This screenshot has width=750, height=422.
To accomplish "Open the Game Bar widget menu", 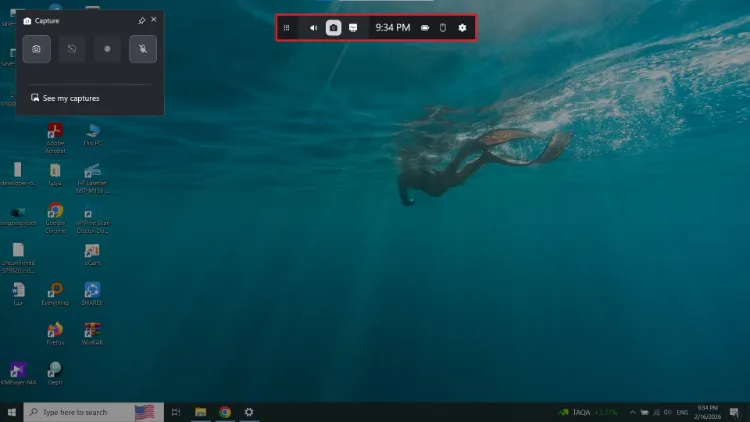I will click(287, 28).
